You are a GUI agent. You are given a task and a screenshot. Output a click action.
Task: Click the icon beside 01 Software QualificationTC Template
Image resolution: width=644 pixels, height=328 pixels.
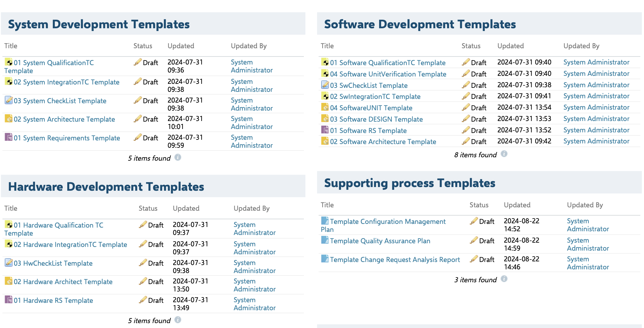[x=325, y=62]
